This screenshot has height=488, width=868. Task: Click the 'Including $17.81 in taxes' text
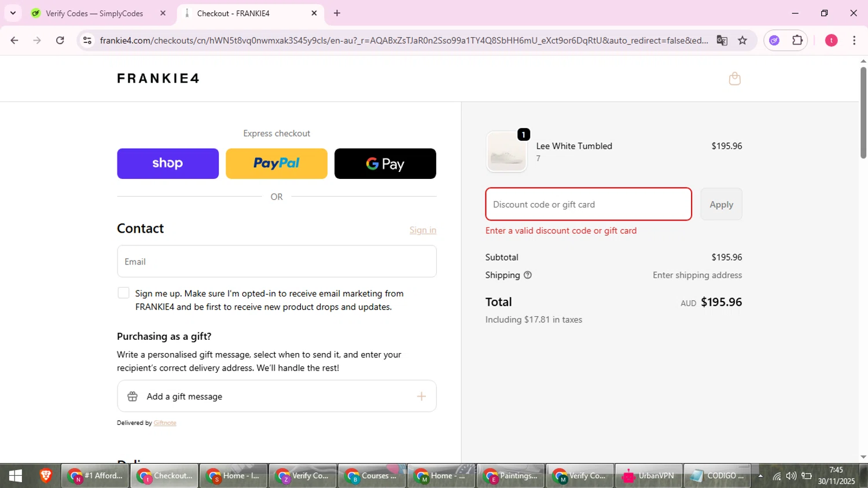pos(534,320)
